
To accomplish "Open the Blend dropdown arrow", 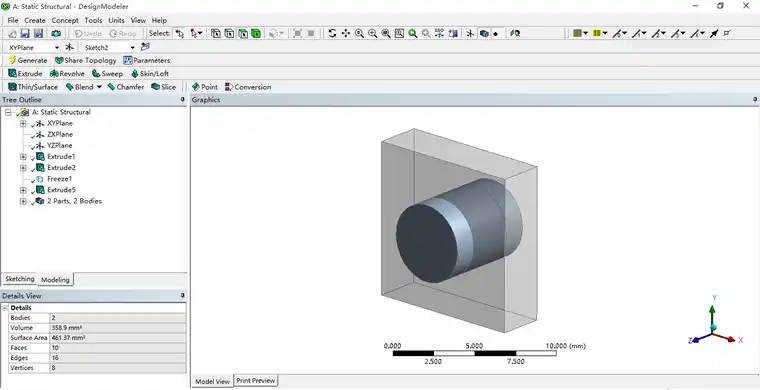I will point(99,87).
